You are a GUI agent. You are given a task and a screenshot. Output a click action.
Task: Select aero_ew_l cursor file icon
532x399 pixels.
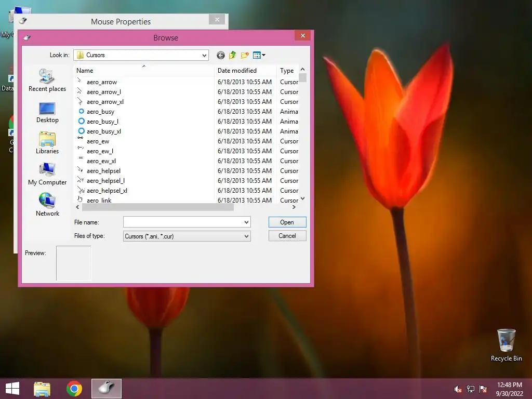tap(81, 148)
